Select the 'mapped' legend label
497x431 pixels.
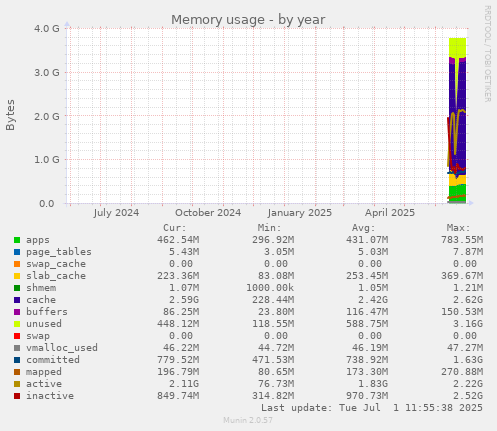tap(44, 372)
